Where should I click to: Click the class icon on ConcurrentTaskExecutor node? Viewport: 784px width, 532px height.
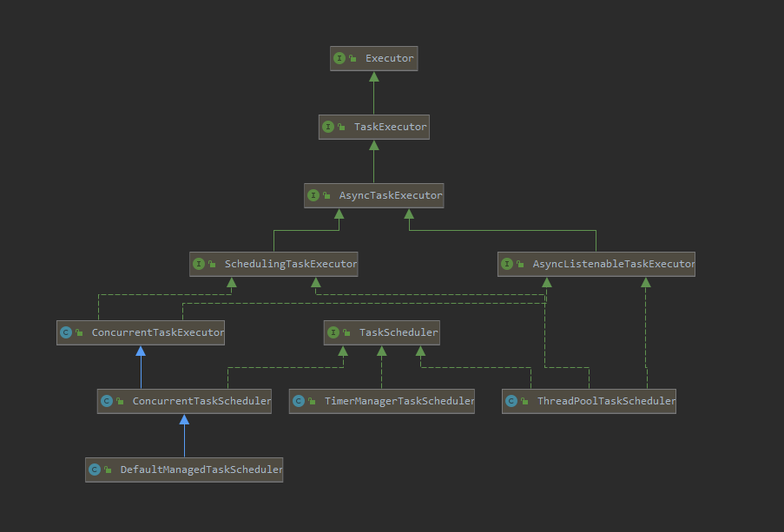[x=66, y=332]
